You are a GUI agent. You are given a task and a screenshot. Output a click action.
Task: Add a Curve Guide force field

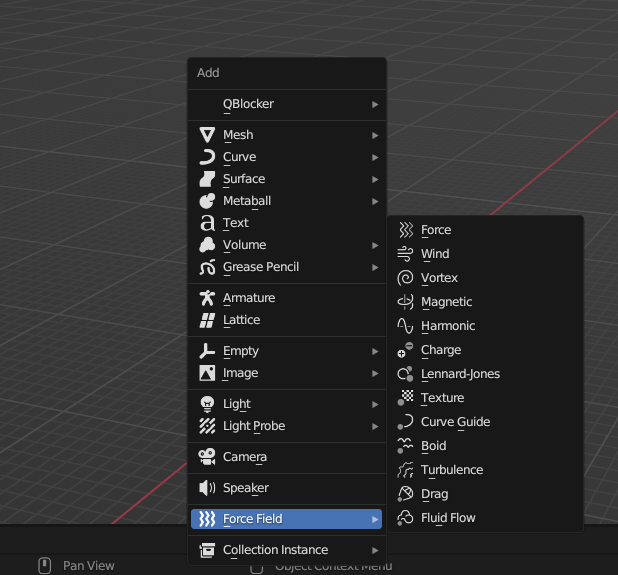[x=485, y=422]
